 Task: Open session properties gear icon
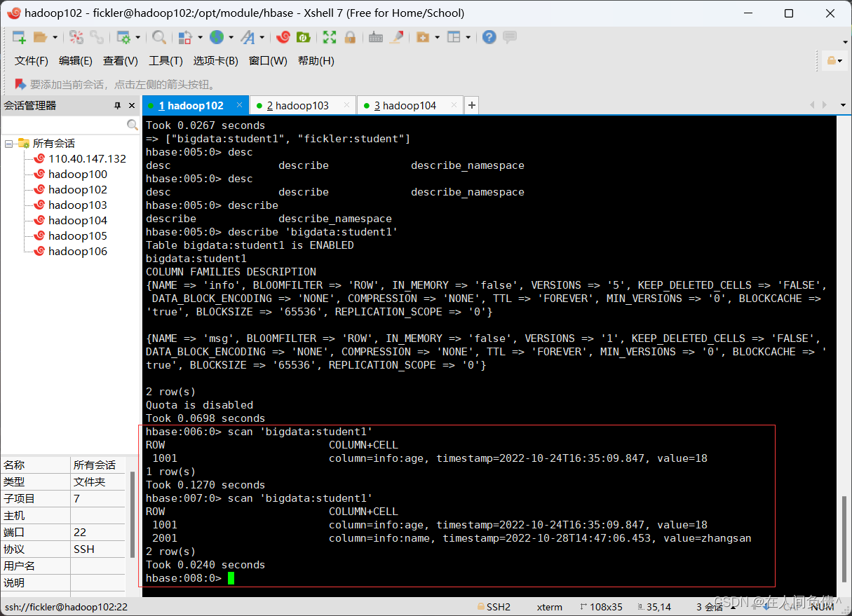[x=123, y=37]
